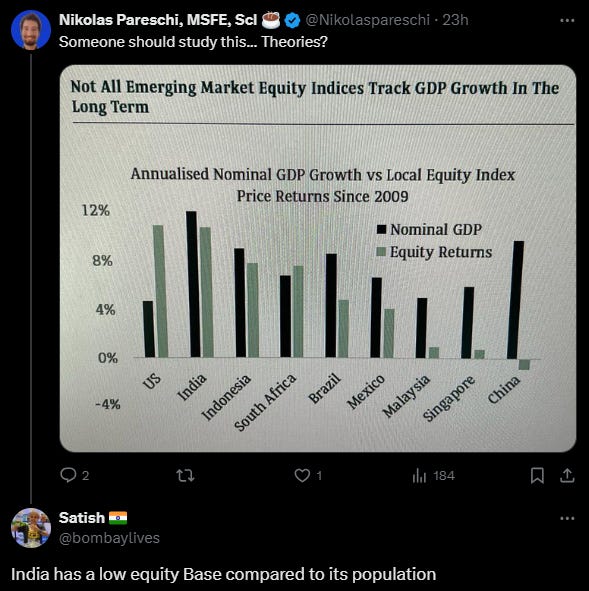Viewport: 589px width, 591px height.
Task: Click the Nominal GDP black legend swatch
Action: click(x=381, y=229)
